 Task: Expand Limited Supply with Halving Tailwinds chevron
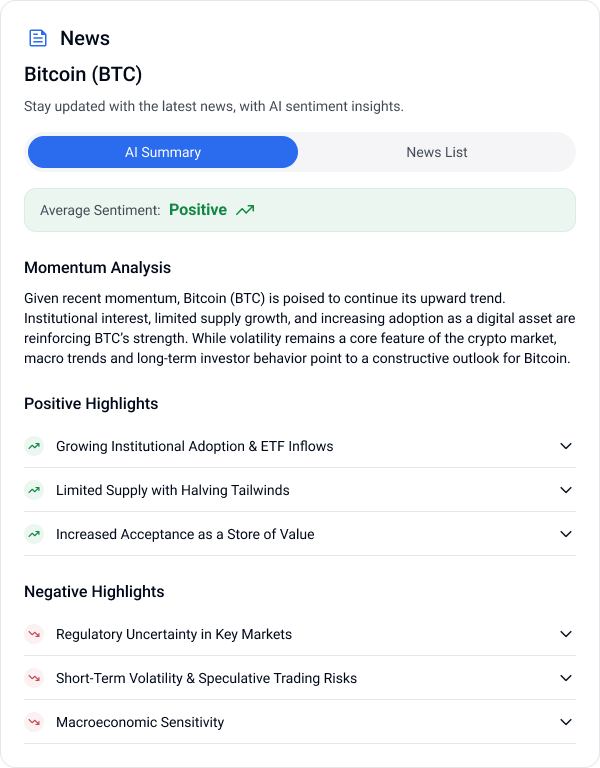566,490
